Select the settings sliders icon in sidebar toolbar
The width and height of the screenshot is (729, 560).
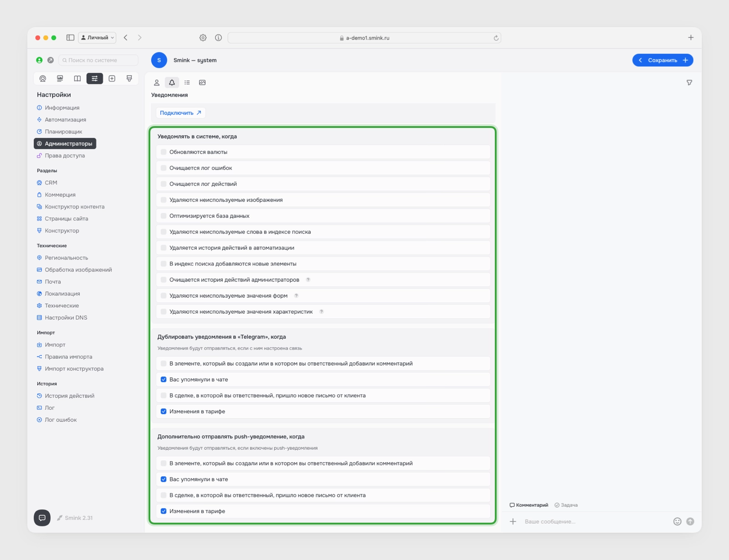pyautogui.click(x=95, y=78)
